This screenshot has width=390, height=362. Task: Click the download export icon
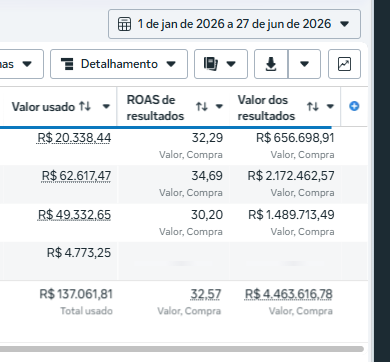click(x=271, y=64)
